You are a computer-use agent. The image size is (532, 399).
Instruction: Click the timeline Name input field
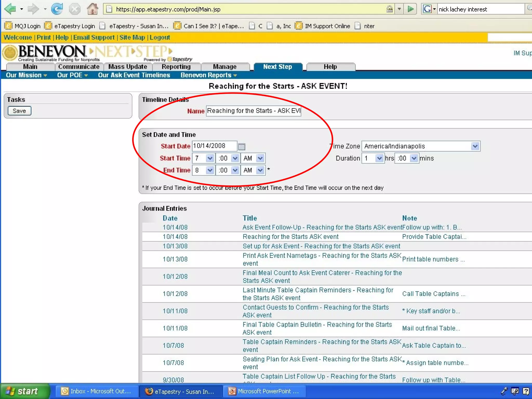coord(253,111)
